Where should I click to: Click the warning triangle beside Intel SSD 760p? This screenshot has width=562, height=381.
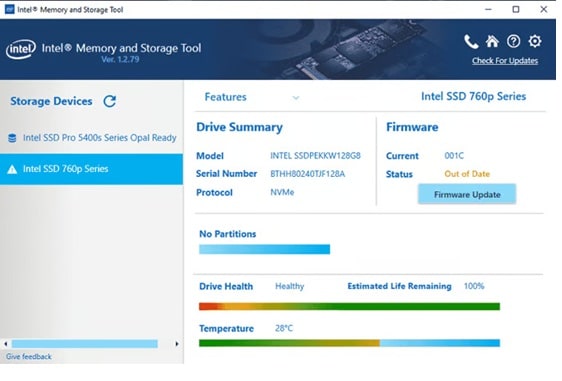[x=12, y=169]
